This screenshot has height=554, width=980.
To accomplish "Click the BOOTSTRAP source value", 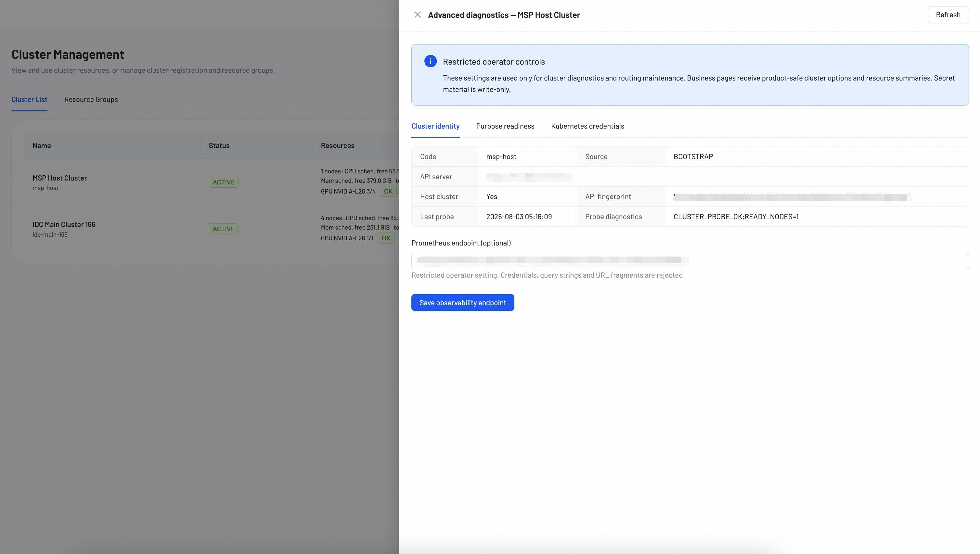I will coord(693,157).
